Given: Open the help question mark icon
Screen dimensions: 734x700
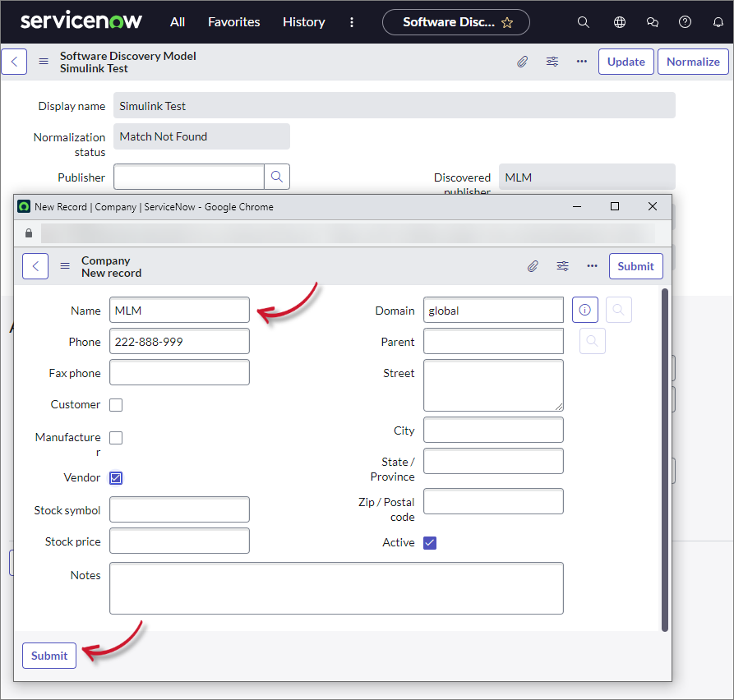Looking at the screenshot, I should coord(685,22).
